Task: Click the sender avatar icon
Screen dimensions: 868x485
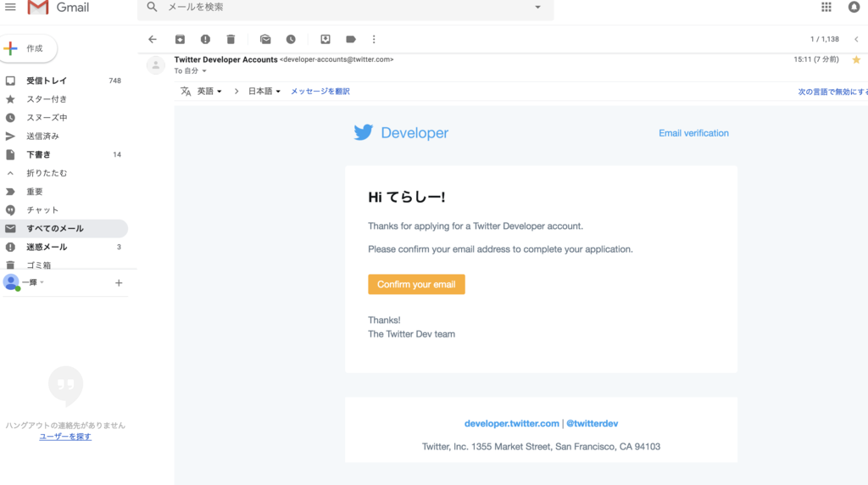Action: (x=156, y=65)
